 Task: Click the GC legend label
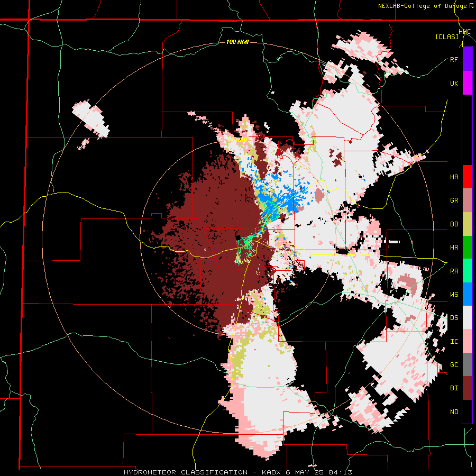454,365
